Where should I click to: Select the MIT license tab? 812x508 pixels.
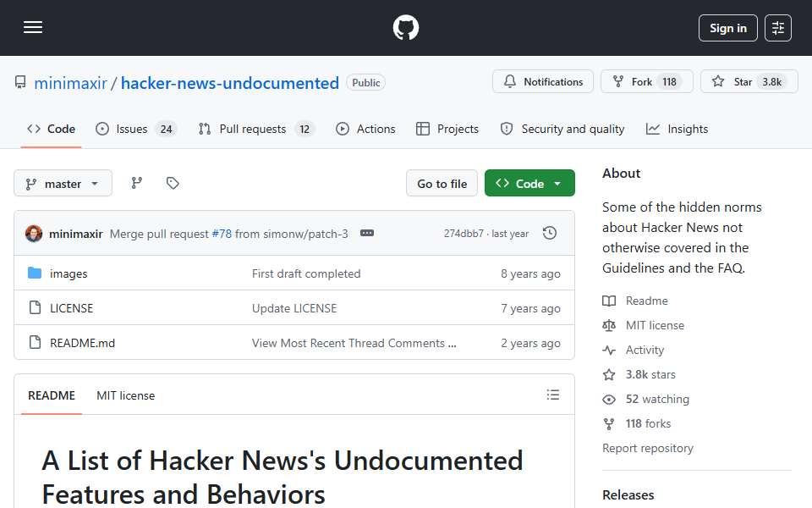point(125,395)
